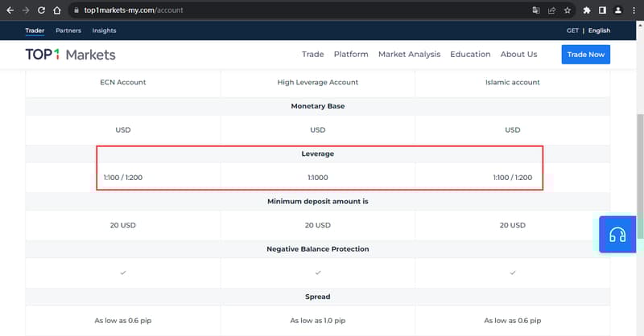Click the 1:1000 leverage value

point(317,177)
